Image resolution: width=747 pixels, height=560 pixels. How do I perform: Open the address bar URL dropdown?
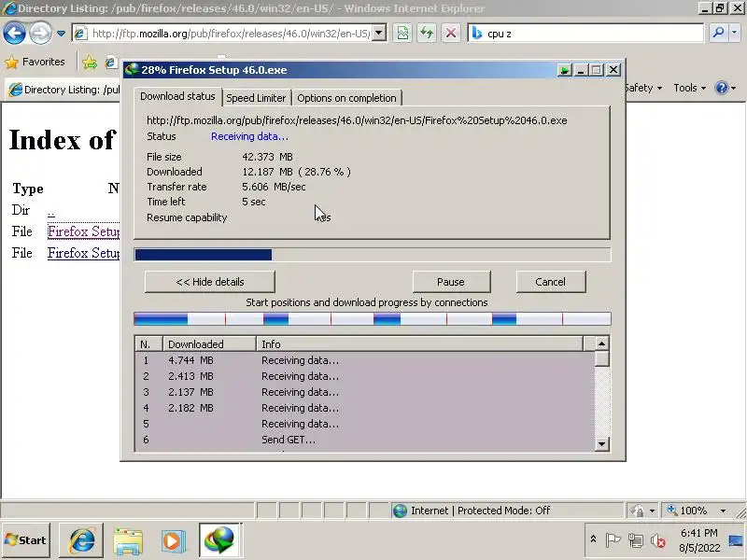pyautogui.click(x=379, y=34)
